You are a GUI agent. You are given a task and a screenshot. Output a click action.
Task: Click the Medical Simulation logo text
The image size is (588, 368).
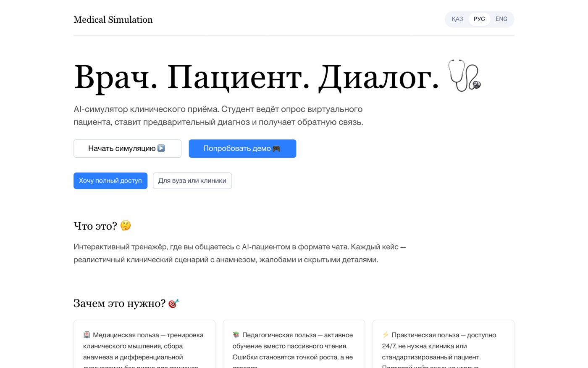pos(113,20)
